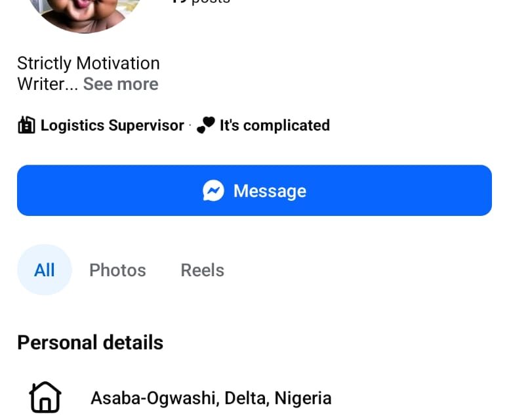
Task: Tap the workplace building icon
Action: click(x=26, y=125)
